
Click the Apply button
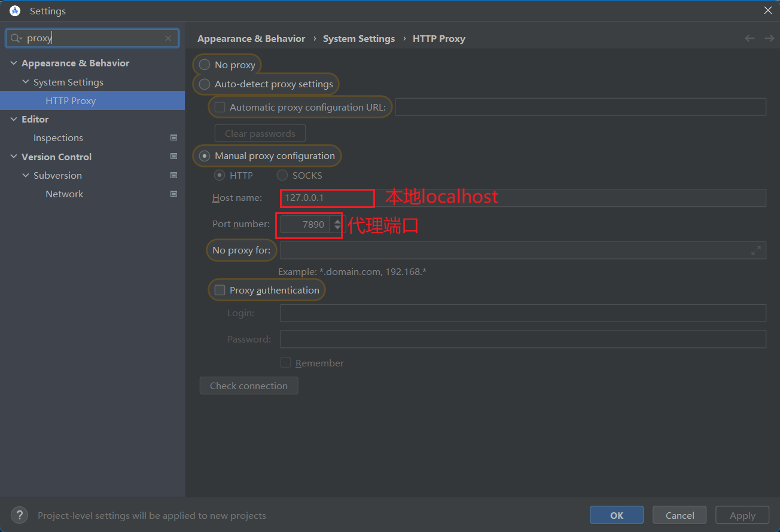742,515
